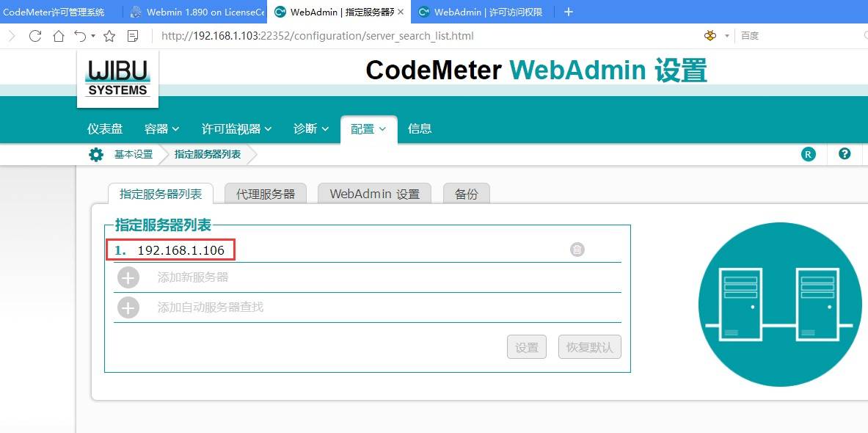Image resolution: width=868 pixels, height=433 pixels.
Task: Click the WIBU Systems logo
Action: 118,79
